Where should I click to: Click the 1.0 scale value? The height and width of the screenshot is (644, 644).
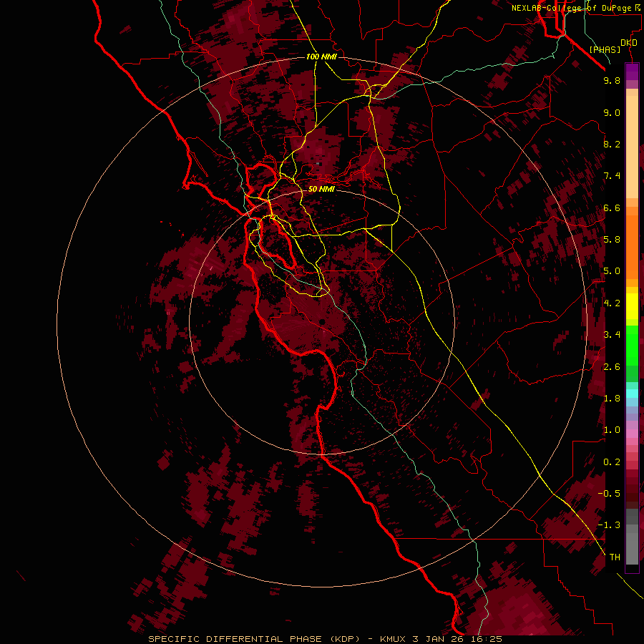pyautogui.click(x=612, y=430)
